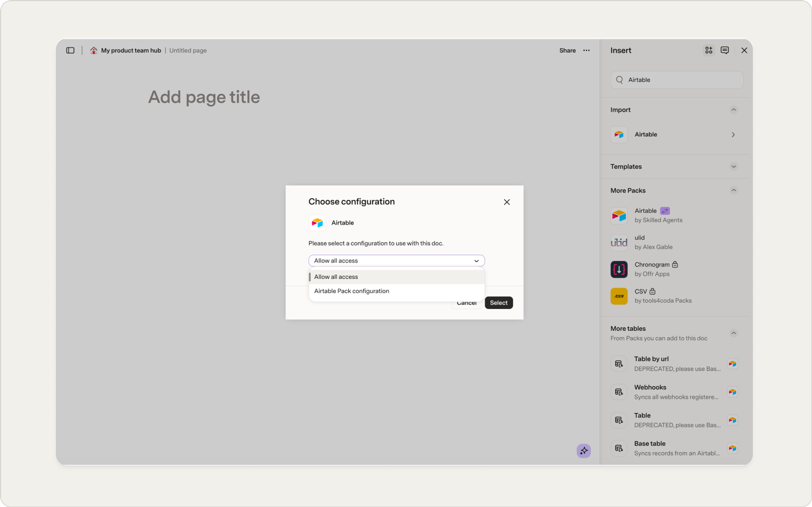This screenshot has width=812, height=507.
Task: Click the "by Skilled Agents" text
Action: click(659, 220)
